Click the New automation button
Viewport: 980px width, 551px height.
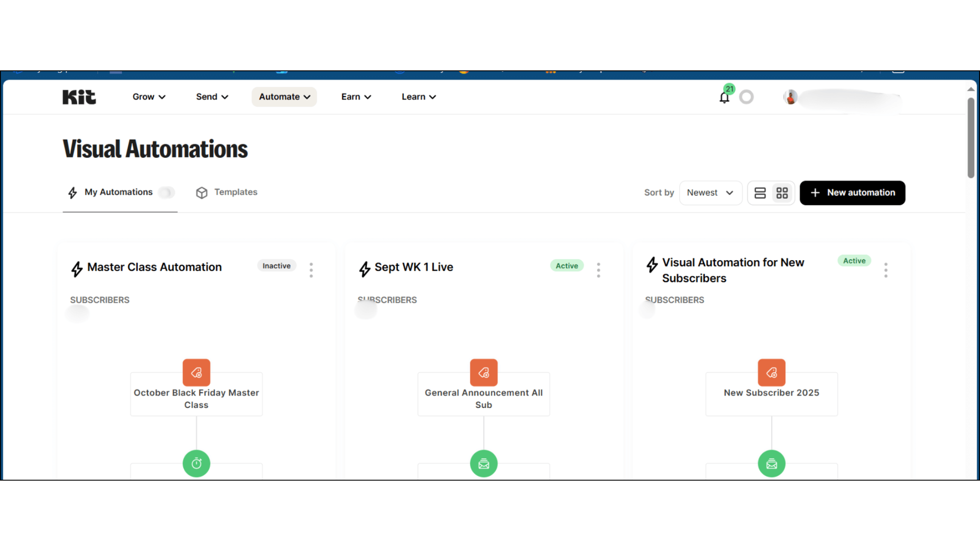[852, 193]
